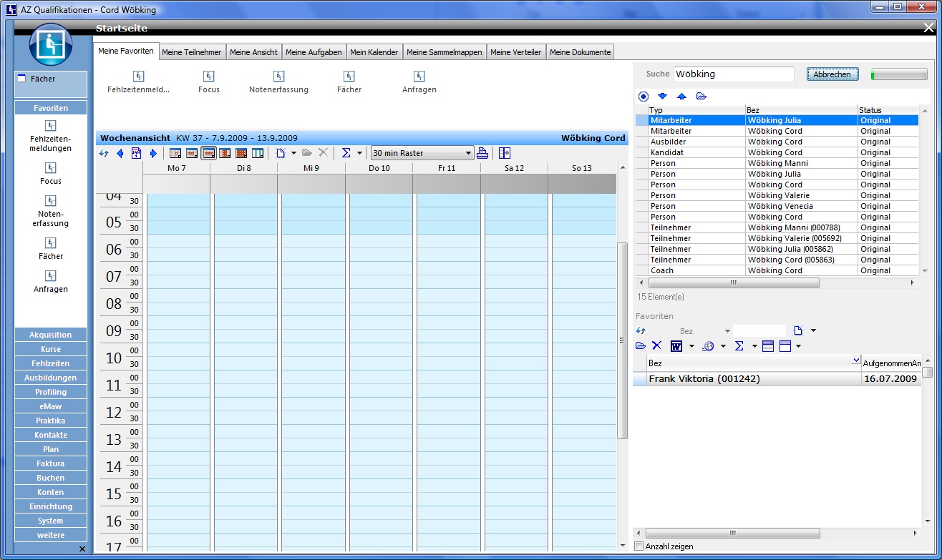
Task: Open the Akquisition sidebar section
Action: click(x=51, y=335)
